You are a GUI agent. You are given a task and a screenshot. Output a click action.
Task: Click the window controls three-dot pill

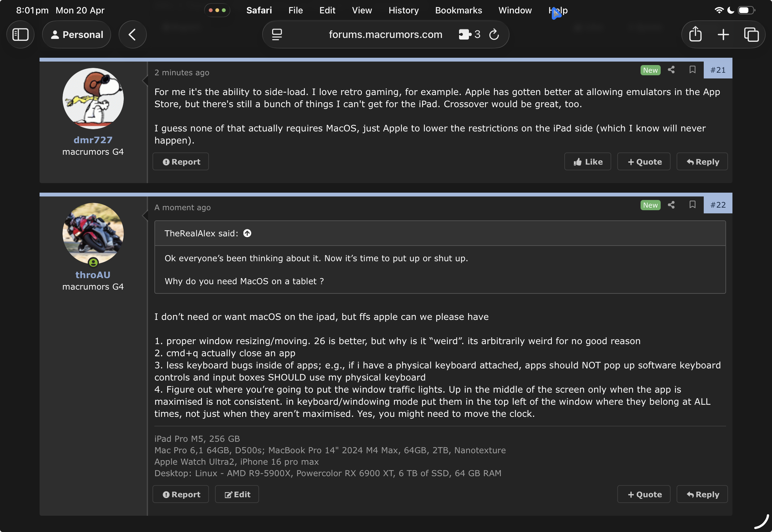pyautogui.click(x=217, y=10)
